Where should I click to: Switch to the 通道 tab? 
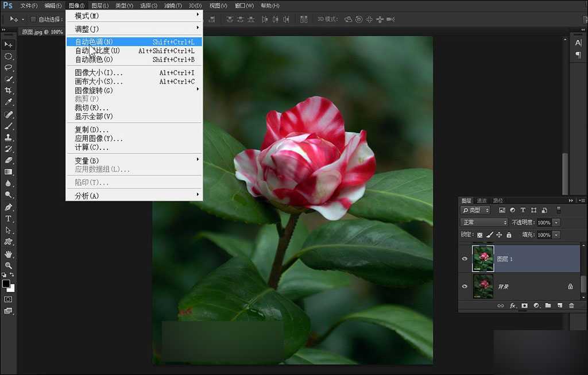[x=482, y=200]
